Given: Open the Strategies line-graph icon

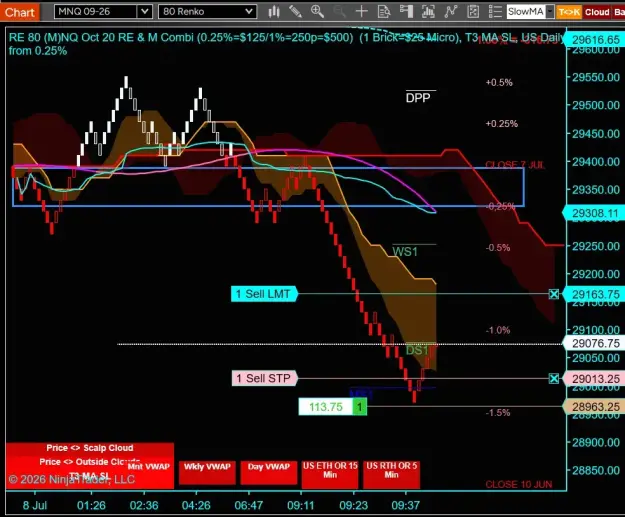Looking at the screenshot, I should [x=450, y=12].
